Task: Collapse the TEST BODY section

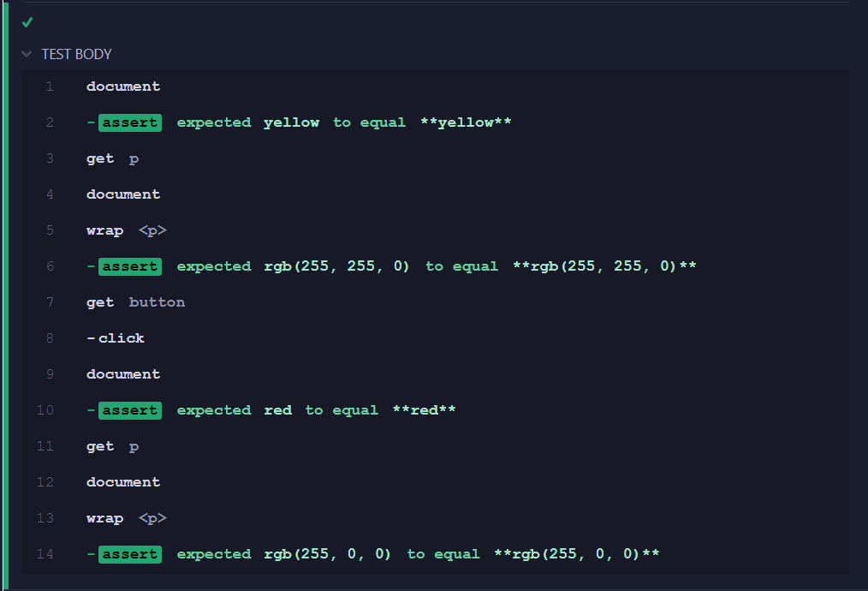Action: pos(26,53)
